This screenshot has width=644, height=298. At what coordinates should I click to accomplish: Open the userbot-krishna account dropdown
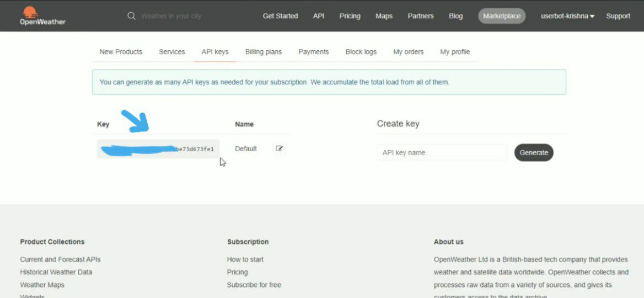tap(567, 16)
